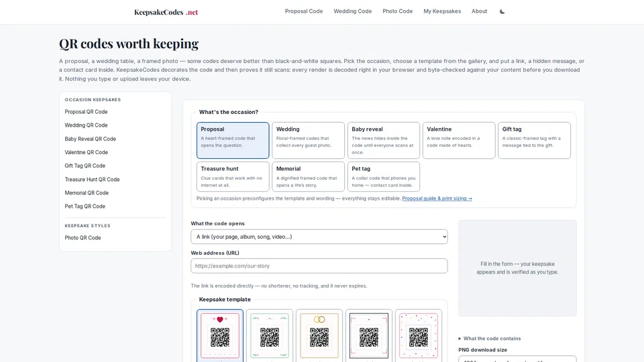Select the Valentine occasion card
The width and height of the screenshot is (644, 362).
(459, 140)
